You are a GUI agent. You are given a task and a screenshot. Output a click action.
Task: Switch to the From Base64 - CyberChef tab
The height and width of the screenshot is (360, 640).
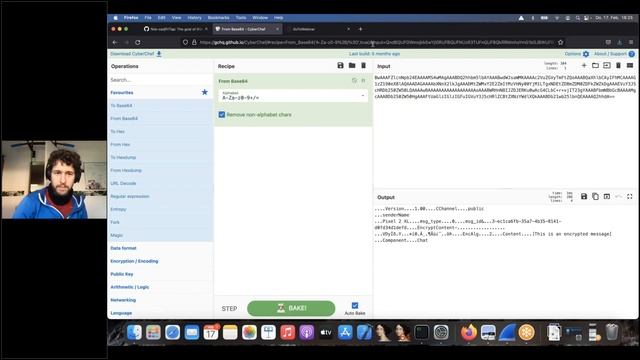point(247,29)
